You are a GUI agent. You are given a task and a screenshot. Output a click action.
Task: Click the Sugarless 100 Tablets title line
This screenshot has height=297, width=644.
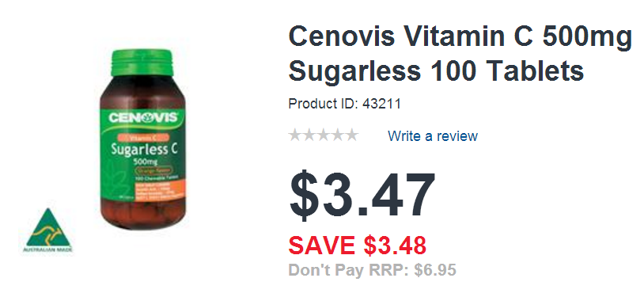436,70
